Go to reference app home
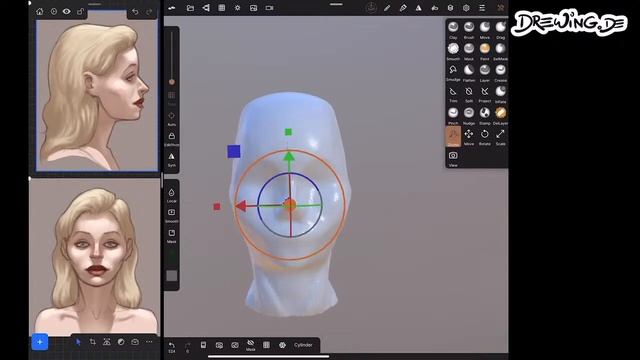This screenshot has height=360, width=640. point(40,11)
